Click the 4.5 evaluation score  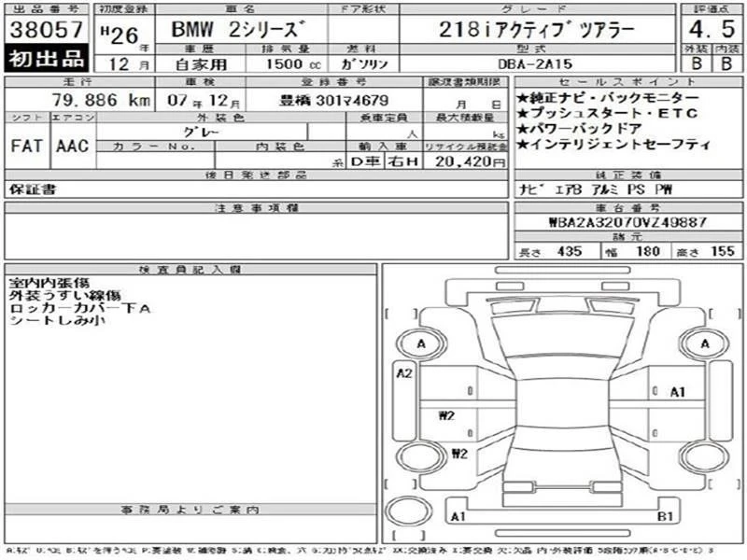click(709, 28)
